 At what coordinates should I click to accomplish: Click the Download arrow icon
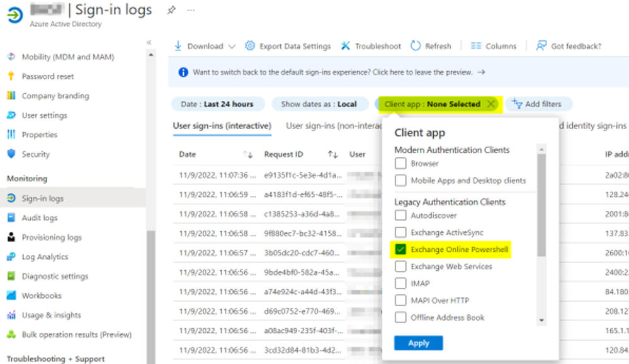point(178,46)
